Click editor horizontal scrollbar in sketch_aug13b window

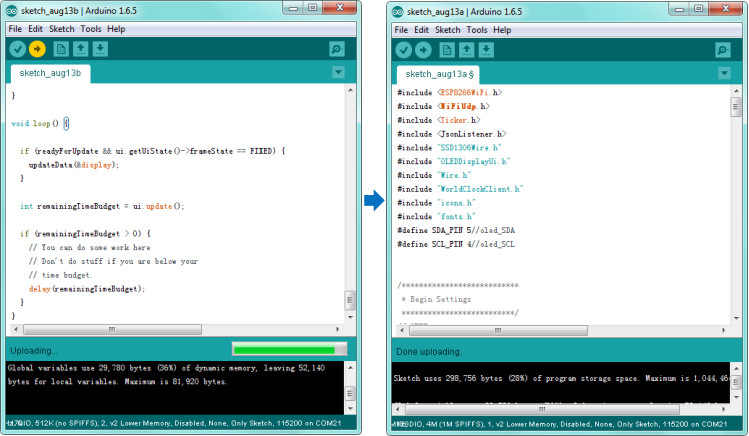(112, 330)
